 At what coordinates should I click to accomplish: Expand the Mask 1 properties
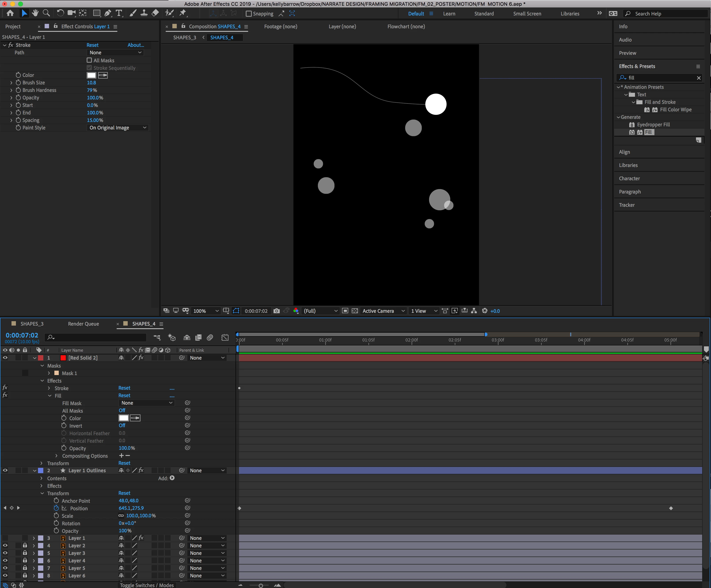pos(49,373)
